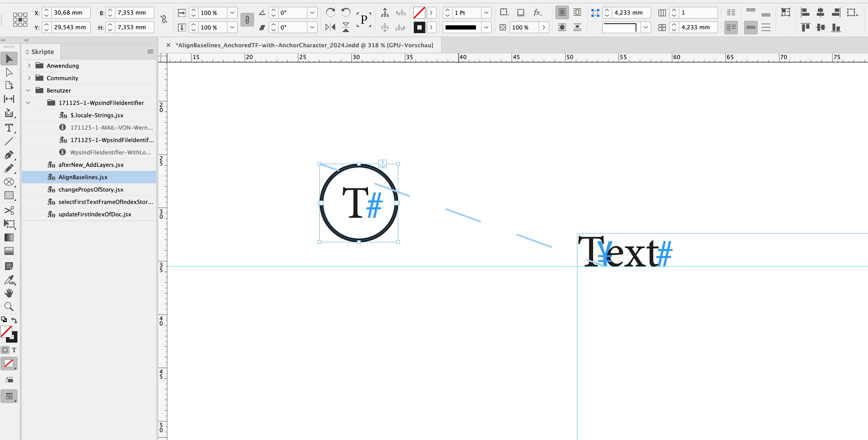The width and height of the screenshot is (868, 440).
Task: Open the stroke weight dropdown
Action: coord(486,13)
